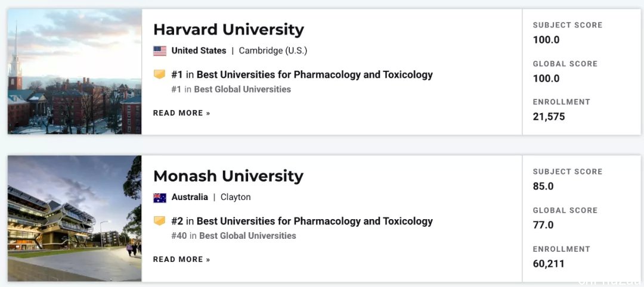Click the United States flag icon
The height and width of the screenshot is (287, 644).
(160, 51)
